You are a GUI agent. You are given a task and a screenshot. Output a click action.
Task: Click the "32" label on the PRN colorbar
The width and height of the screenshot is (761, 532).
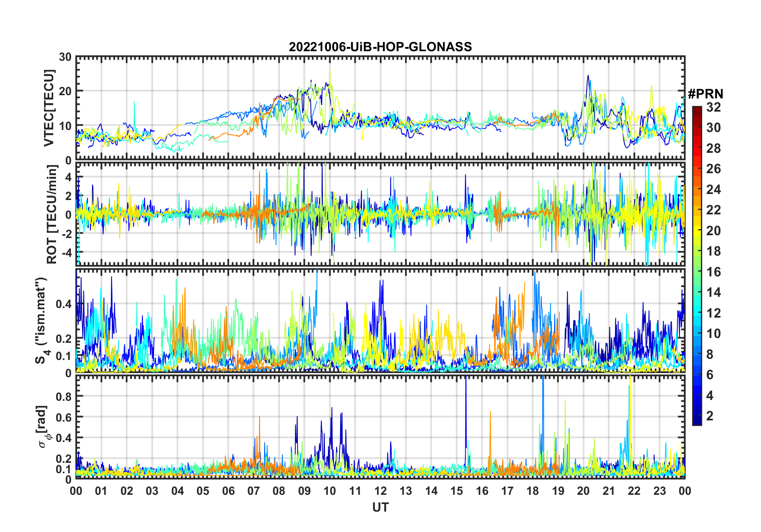click(x=713, y=107)
